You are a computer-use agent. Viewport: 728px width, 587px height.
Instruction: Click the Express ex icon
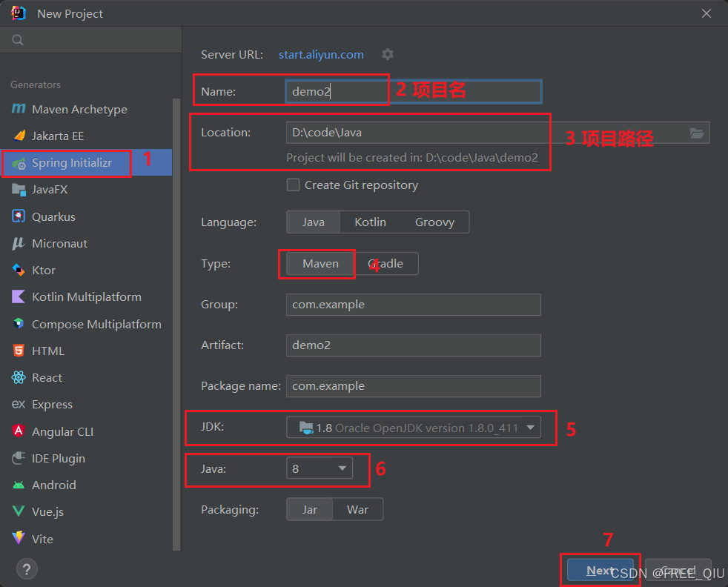pos(19,404)
